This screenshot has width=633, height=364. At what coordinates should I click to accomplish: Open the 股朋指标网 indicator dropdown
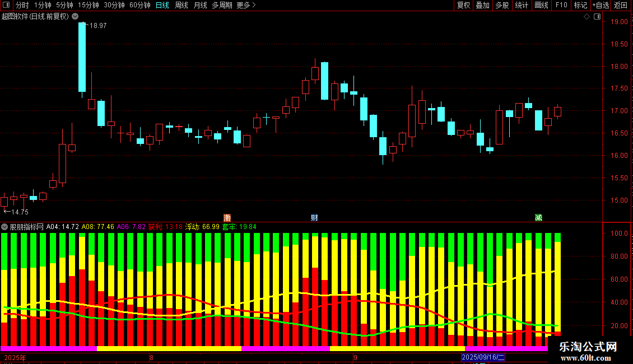click(4, 227)
